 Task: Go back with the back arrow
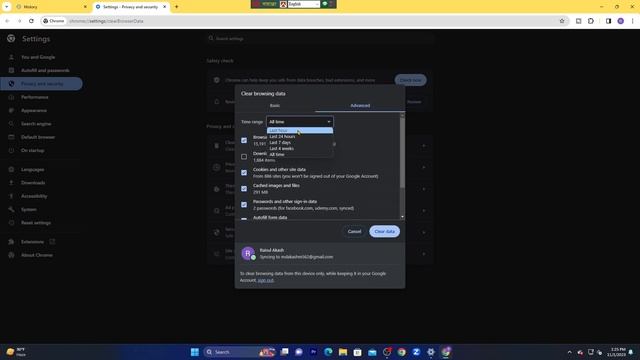tap(7, 21)
